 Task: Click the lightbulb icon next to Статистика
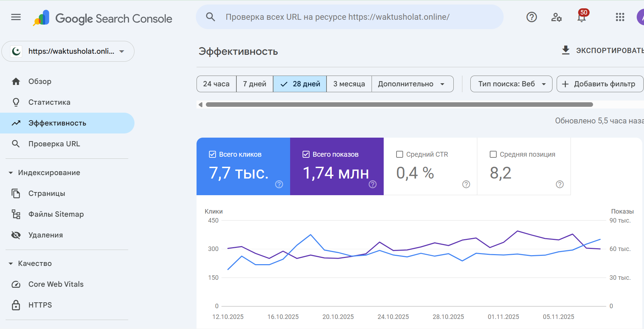click(16, 102)
